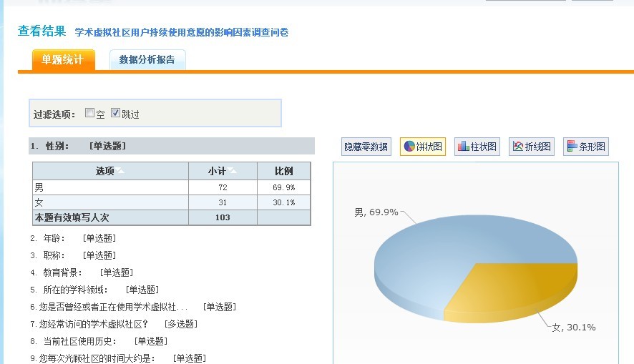Click the pie chart icon in 饼状图

409,147
